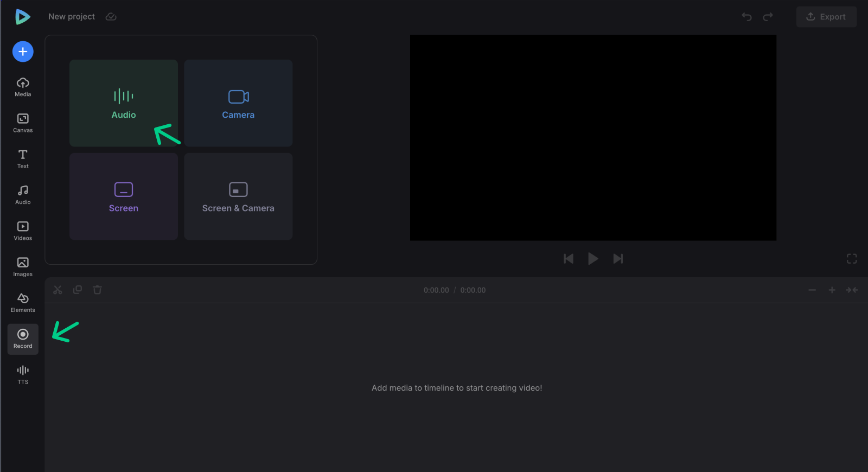Click the 0:00.00 current time display
Screen dimensions: 868x472
(x=436, y=290)
